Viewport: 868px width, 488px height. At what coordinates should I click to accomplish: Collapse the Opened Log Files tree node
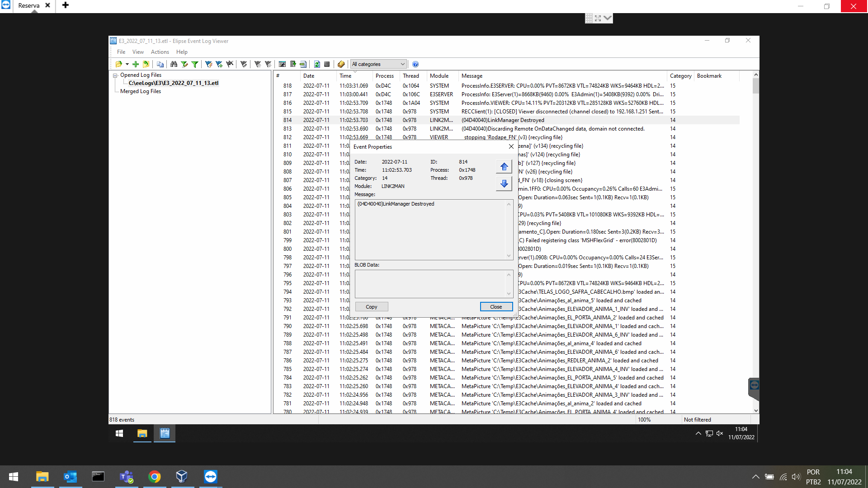(x=115, y=75)
